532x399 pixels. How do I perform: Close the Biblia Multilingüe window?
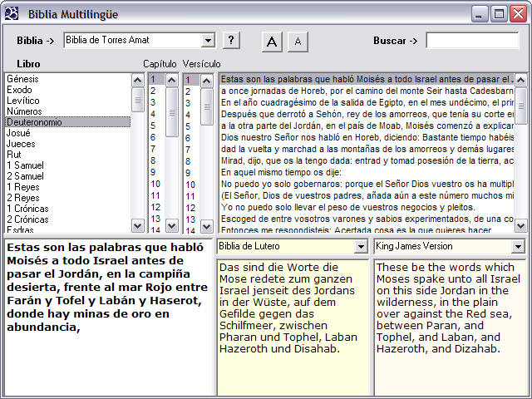pos(519,14)
